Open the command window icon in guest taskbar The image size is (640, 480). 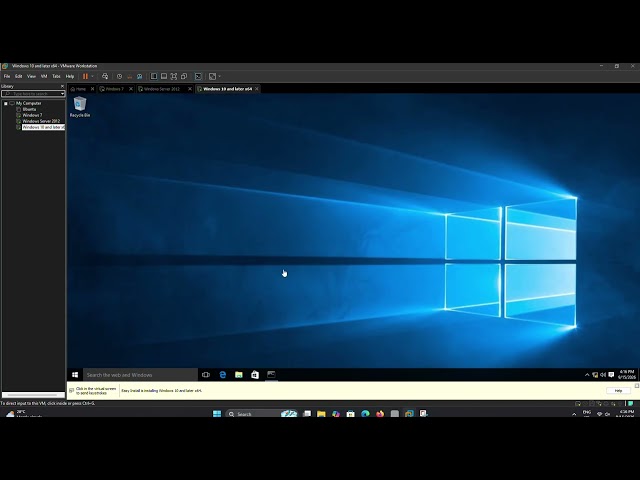click(271, 375)
